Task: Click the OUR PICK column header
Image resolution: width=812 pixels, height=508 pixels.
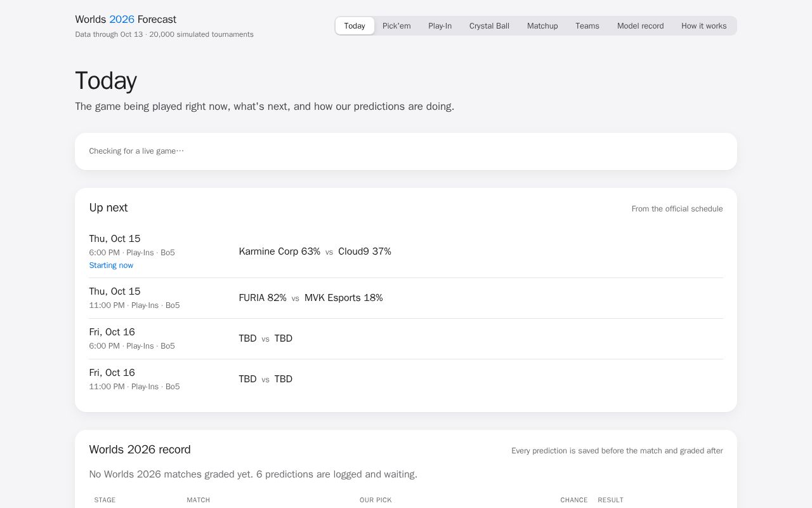Action: [x=376, y=500]
